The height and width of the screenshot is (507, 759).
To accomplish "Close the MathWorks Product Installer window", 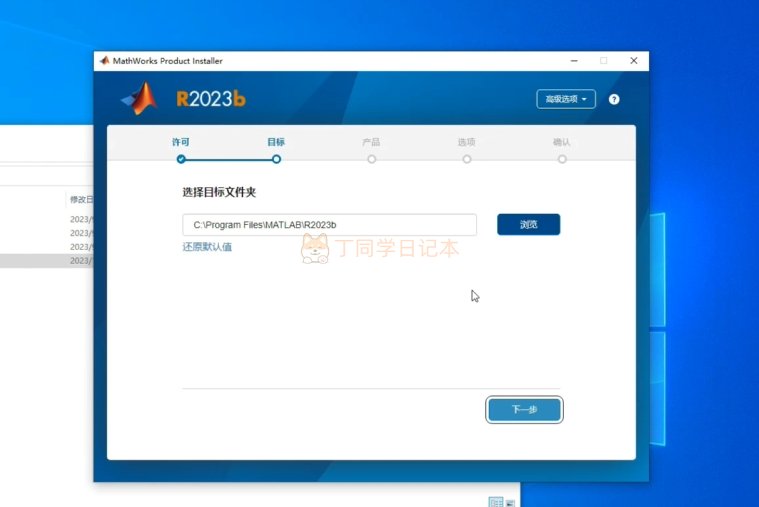I will (634, 61).
